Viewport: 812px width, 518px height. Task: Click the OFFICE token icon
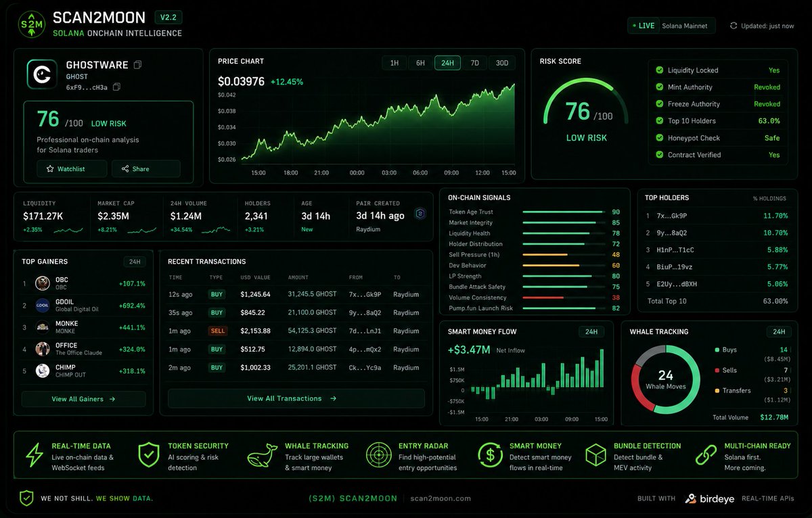[x=43, y=349]
